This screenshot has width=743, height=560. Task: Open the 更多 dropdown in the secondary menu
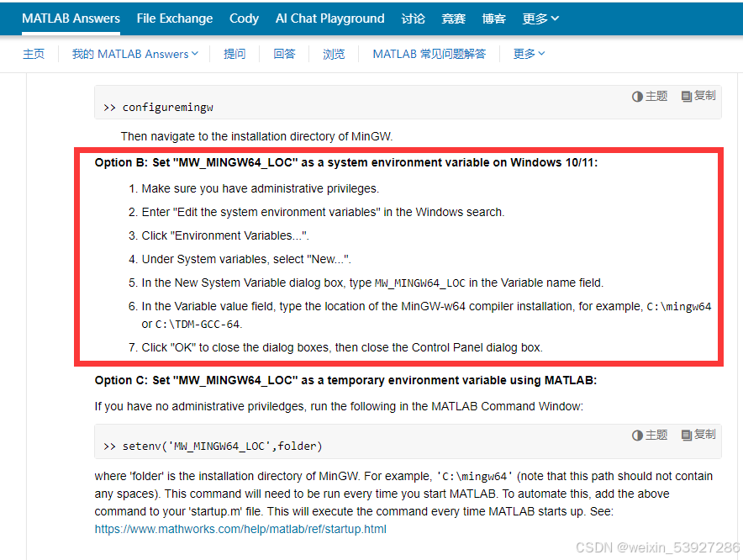click(x=528, y=53)
